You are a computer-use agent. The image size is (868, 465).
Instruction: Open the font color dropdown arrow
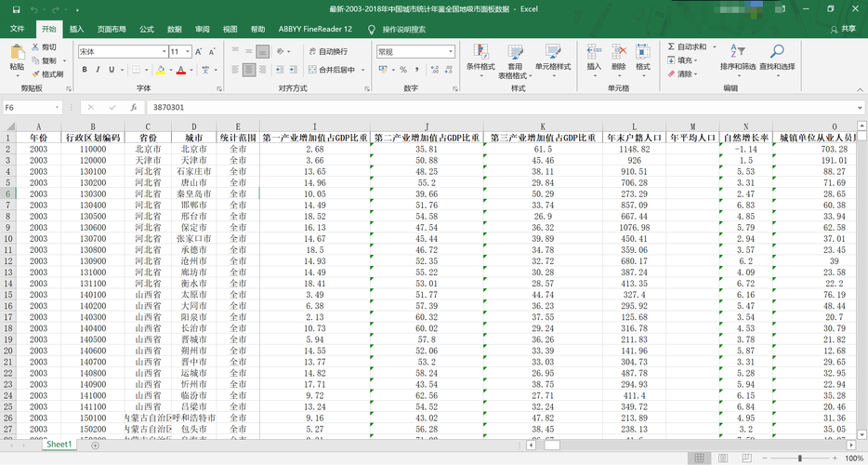pyautogui.click(x=190, y=70)
